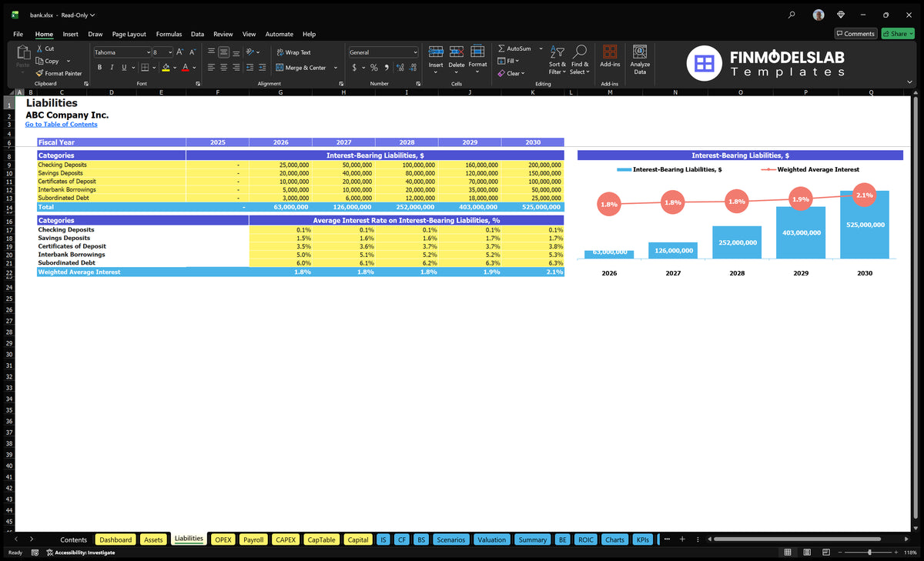
Task: Show more sheet tabs via ellipsis
Action: tap(666, 539)
